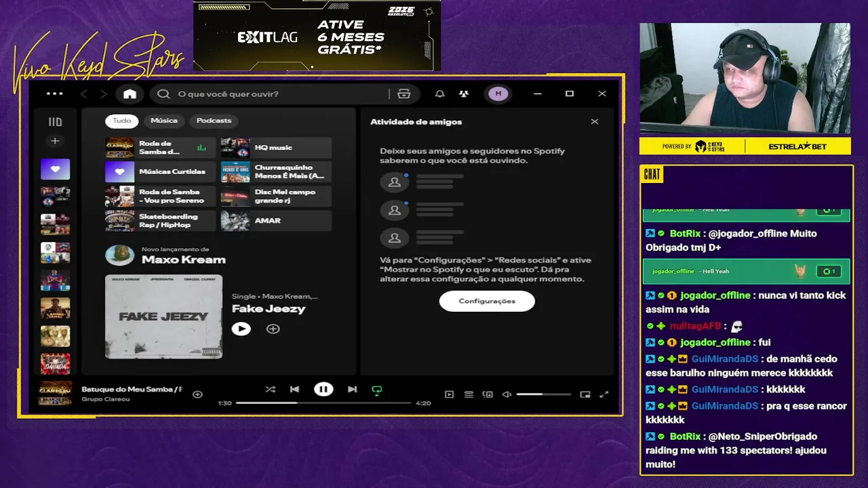Open the 'Roda de Samba d...' playing tile
Image resolution: width=868 pixels, height=488 pixels.
pyautogui.click(x=160, y=148)
